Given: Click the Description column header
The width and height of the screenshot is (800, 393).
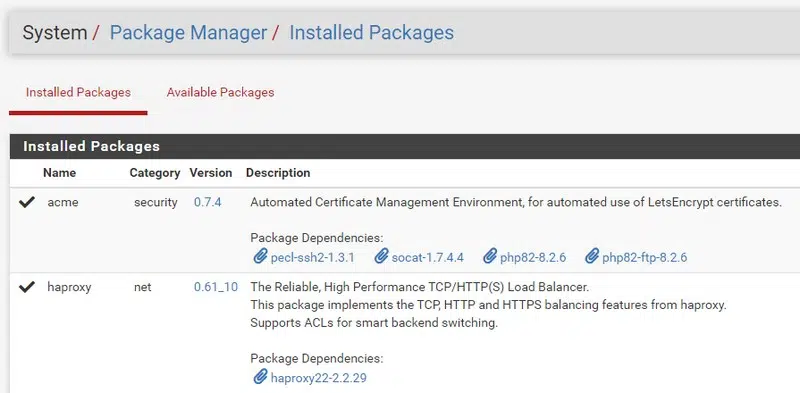Looking at the screenshot, I should click(x=278, y=173).
